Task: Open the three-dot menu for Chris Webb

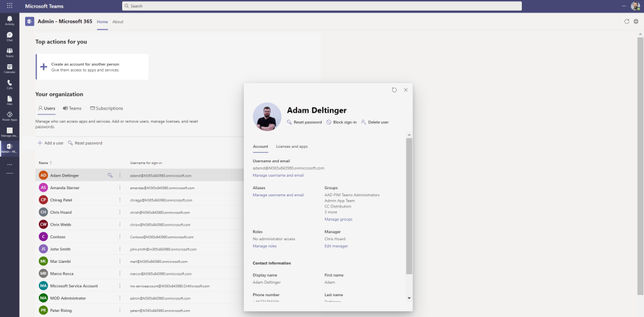Action: (120, 225)
